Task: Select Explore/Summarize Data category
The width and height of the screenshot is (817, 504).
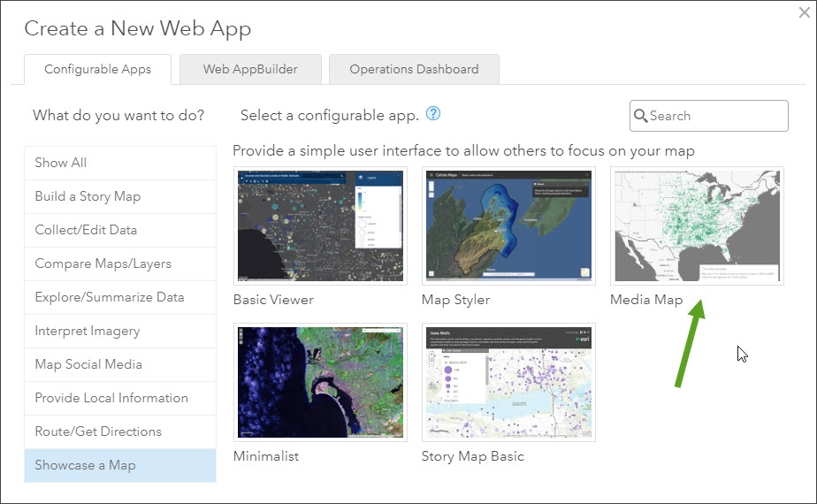Action: [x=120, y=297]
